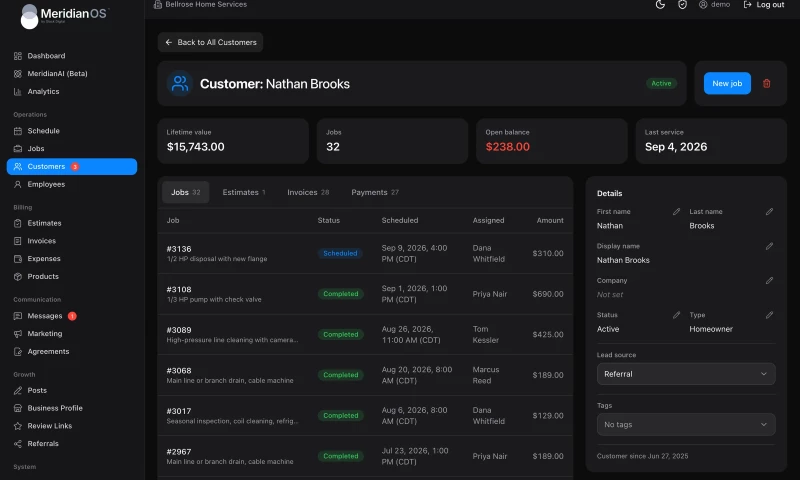
Task: Click the Review Links star icon
Action: 18,426
